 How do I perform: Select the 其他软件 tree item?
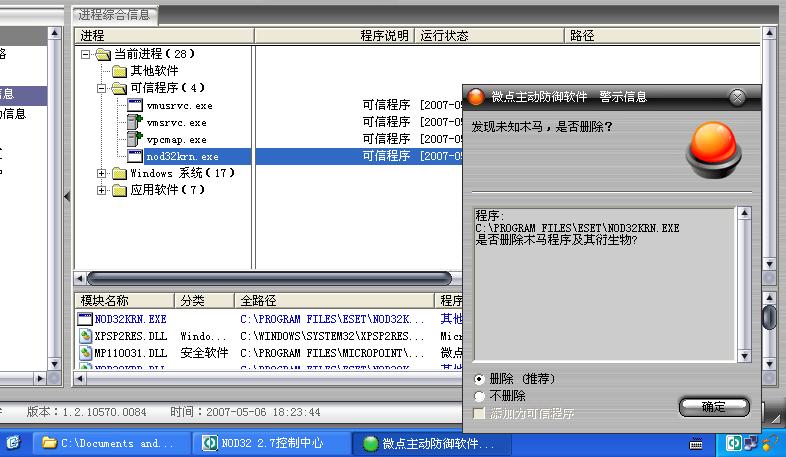pos(154,71)
